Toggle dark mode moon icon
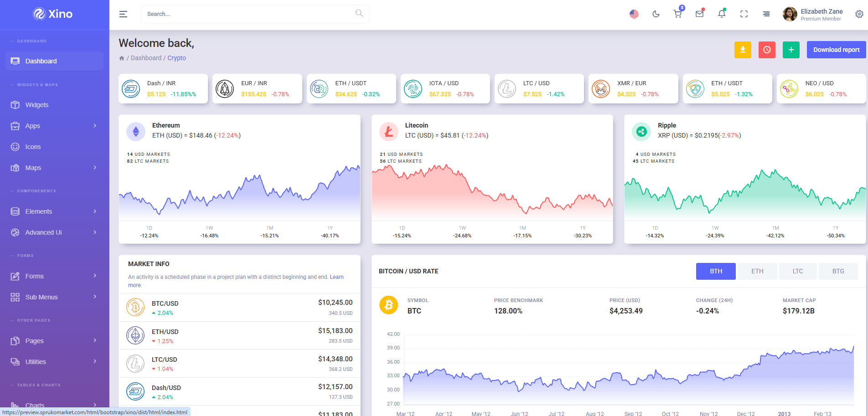The width and height of the screenshot is (868, 416). click(656, 14)
